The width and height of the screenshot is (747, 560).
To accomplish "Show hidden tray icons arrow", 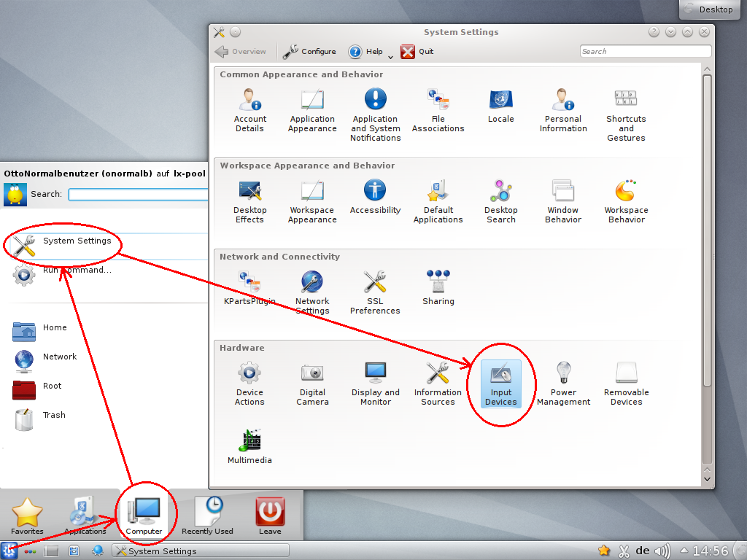I will click(684, 551).
